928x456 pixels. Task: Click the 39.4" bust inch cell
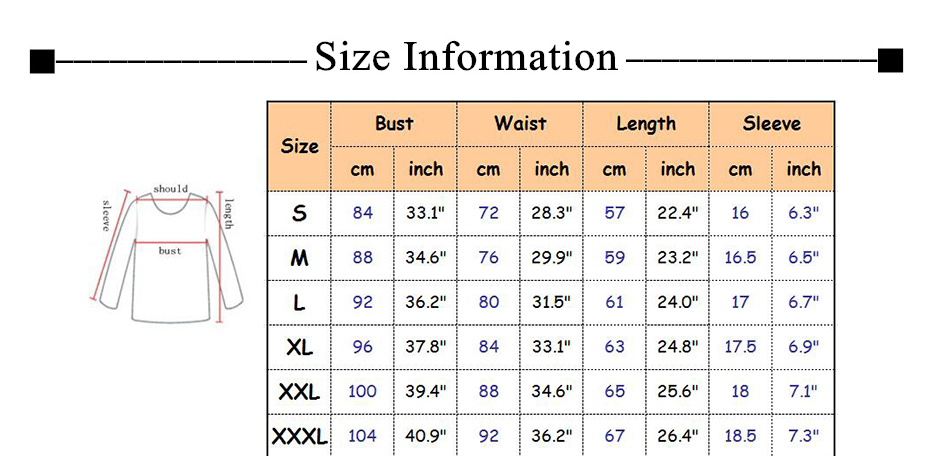425,392
